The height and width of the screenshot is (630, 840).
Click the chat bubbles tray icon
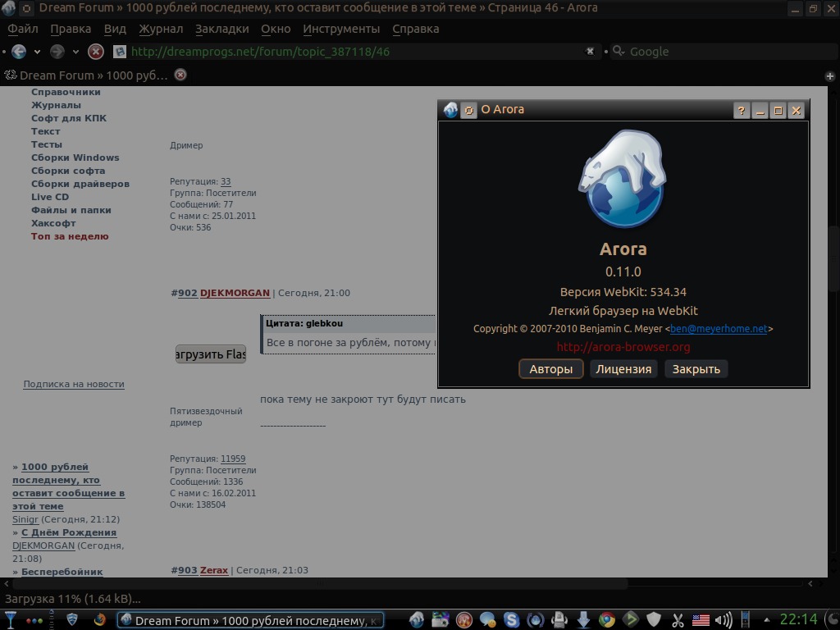click(487, 620)
